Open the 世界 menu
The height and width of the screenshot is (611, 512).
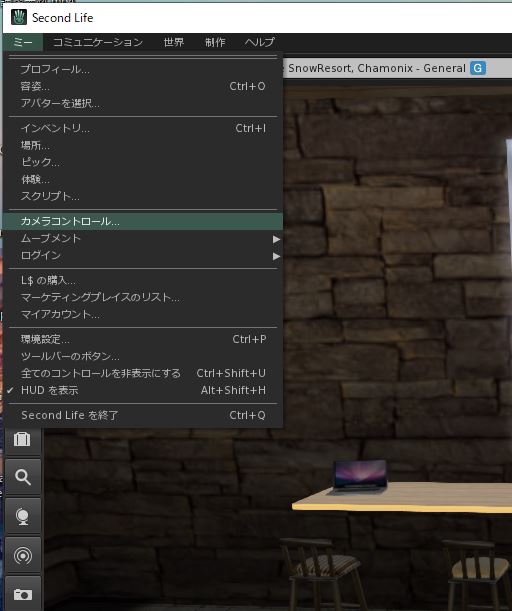tap(174, 42)
